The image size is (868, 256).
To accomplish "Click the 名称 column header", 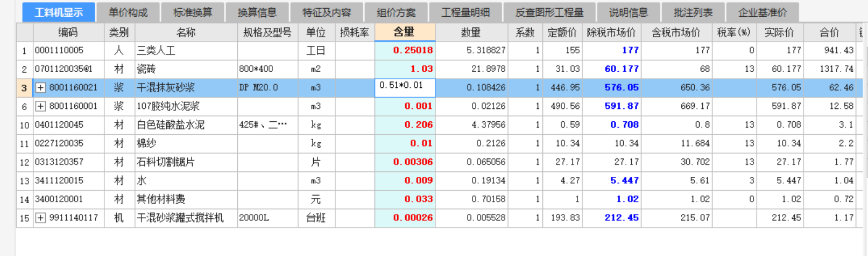I will click(186, 32).
